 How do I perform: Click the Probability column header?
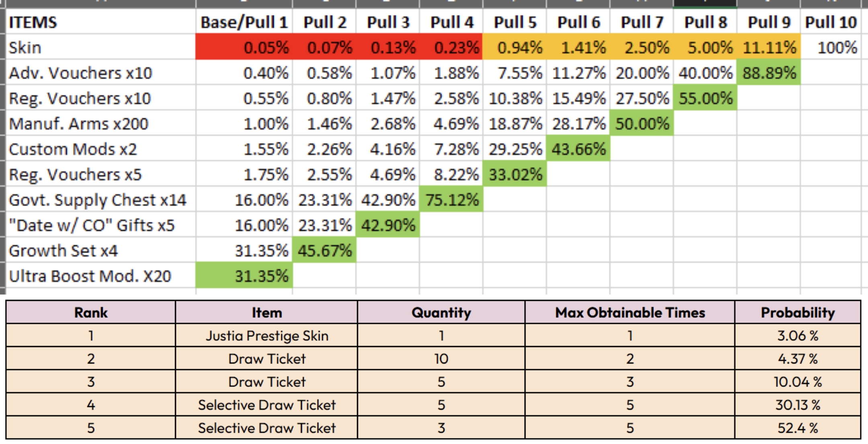pyautogui.click(x=798, y=312)
